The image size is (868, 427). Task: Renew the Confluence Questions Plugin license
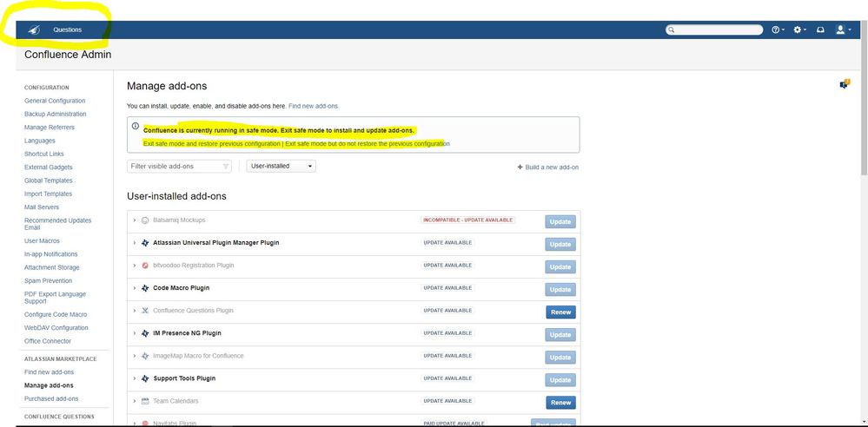click(x=560, y=312)
